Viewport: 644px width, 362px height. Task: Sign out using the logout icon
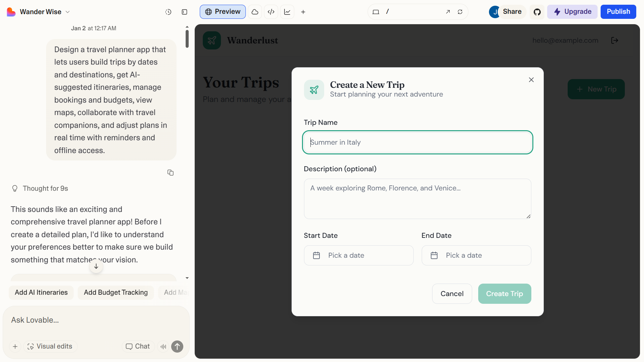pos(615,40)
